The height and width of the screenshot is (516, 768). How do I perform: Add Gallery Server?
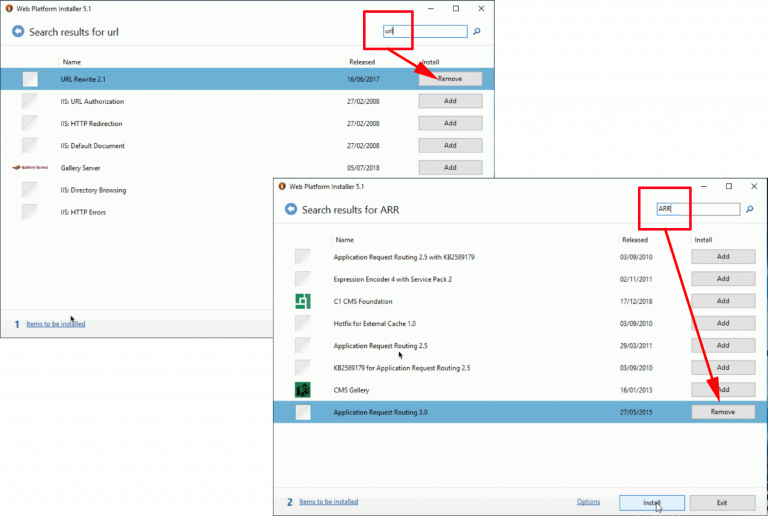click(x=450, y=167)
